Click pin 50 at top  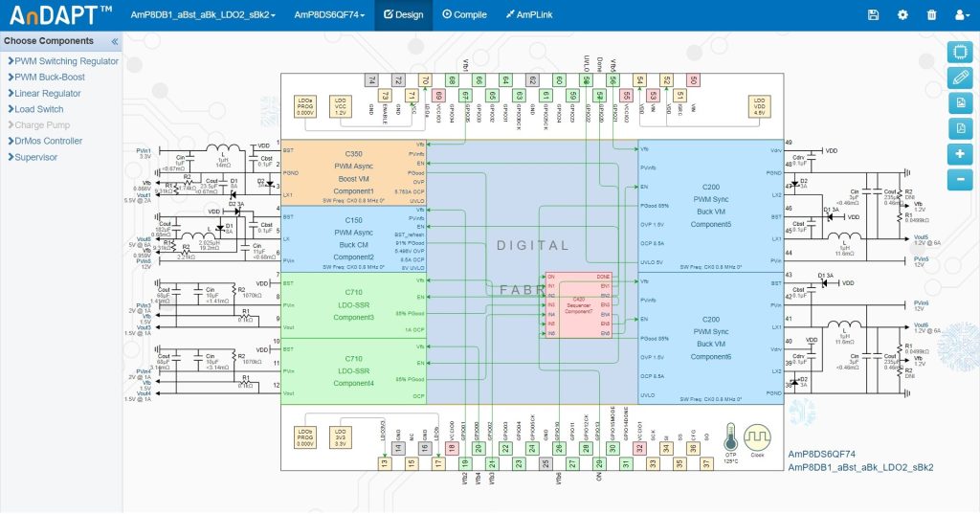click(x=693, y=80)
